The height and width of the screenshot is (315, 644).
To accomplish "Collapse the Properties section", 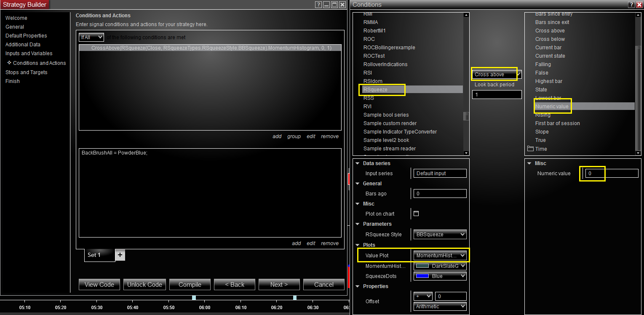I will click(x=358, y=286).
